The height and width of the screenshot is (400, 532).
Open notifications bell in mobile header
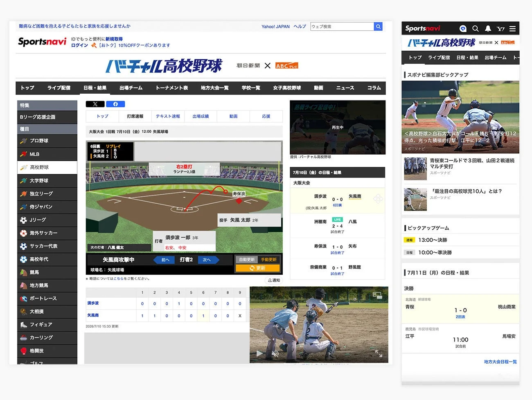coord(488,29)
